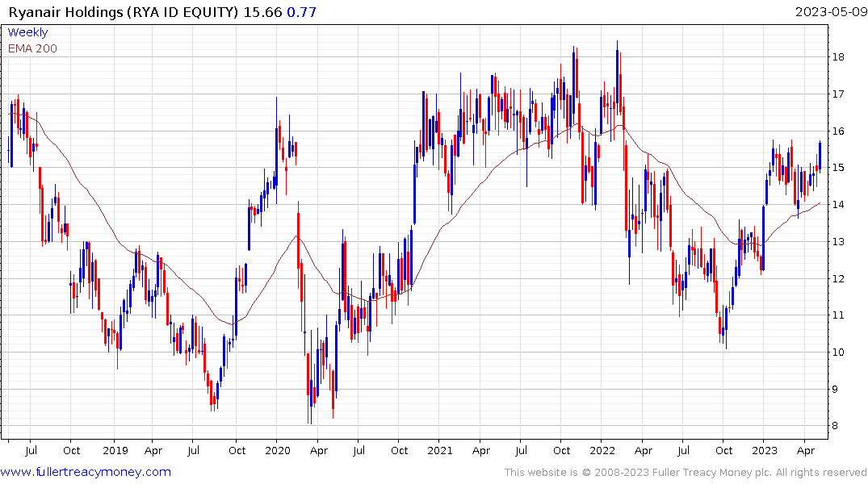Click the chart date 2023-05-09

click(x=831, y=12)
